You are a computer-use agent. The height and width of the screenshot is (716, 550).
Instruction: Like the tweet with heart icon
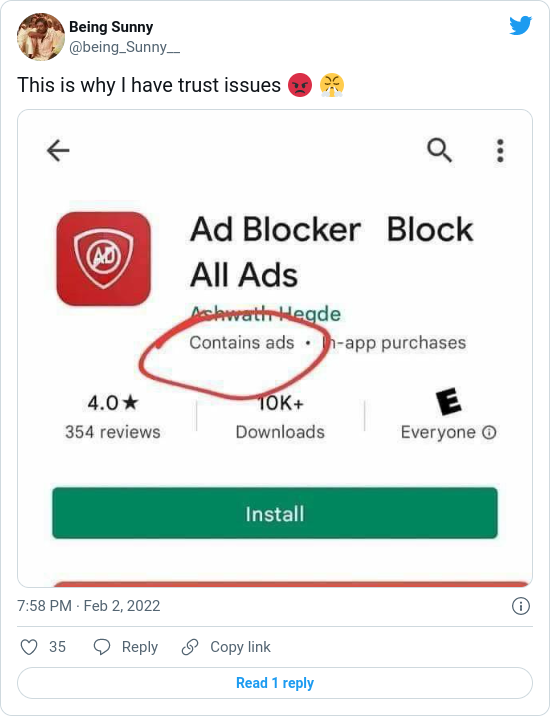29,647
